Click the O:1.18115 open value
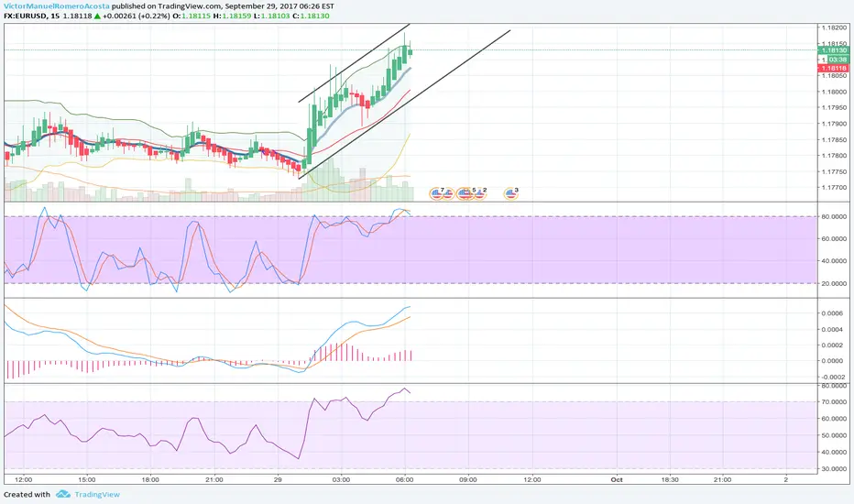 [x=192, y=16]
